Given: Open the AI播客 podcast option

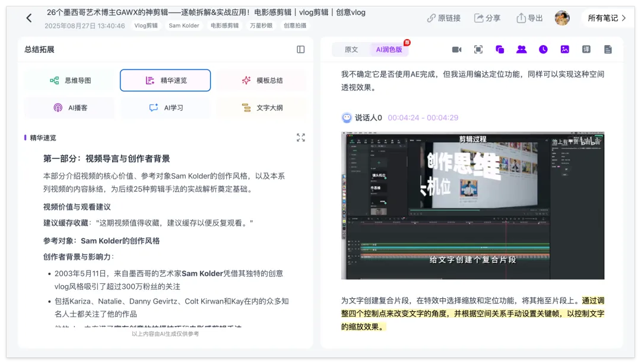Looking at the screenshot, I should (69, 108).
